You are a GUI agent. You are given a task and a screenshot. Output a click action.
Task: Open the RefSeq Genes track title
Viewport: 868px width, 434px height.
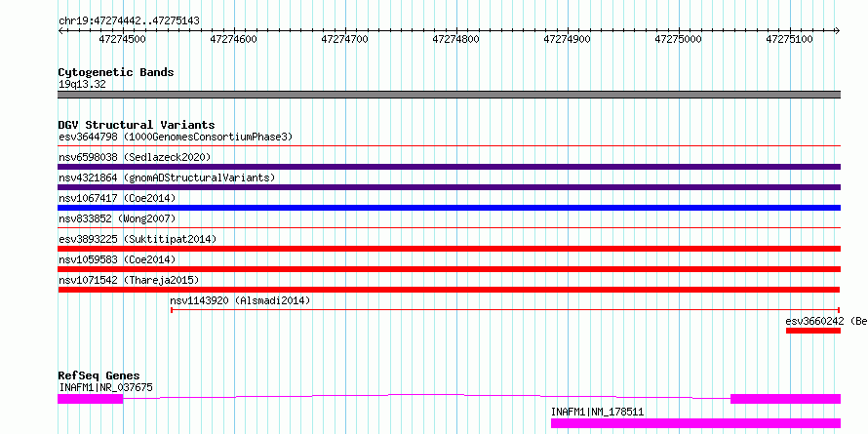[99, 375]
